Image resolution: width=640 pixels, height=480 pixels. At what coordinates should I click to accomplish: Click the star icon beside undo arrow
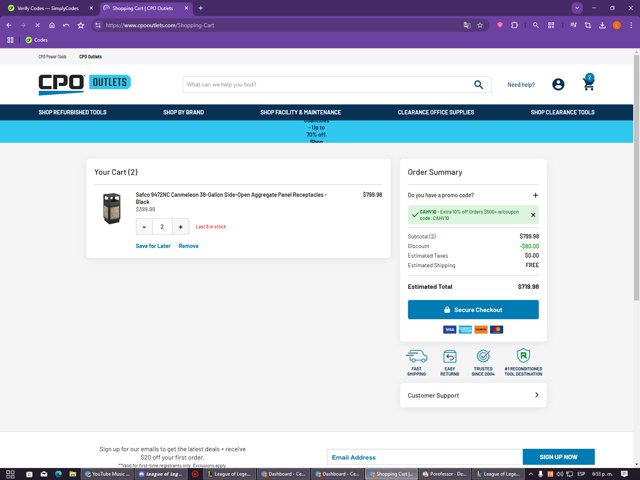tap(81, 25)
